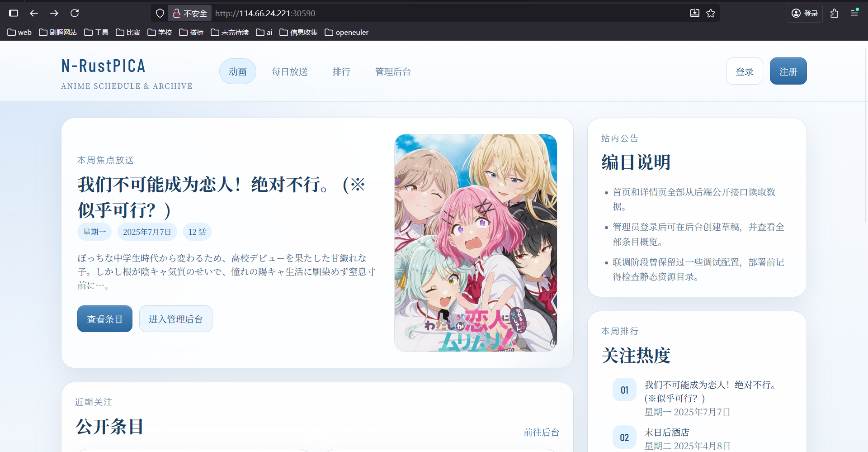Open the web bookmarks folder
868x452 pixels.
tap(19, 32)
